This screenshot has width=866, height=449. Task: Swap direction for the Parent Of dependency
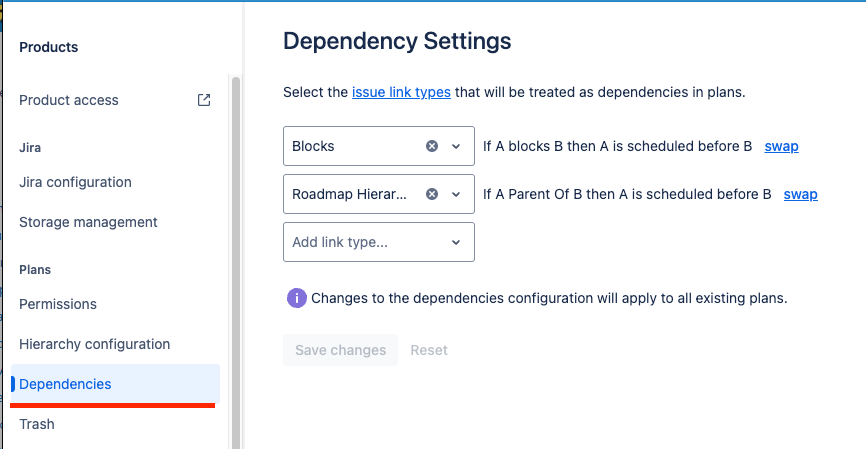pos(800,194)
